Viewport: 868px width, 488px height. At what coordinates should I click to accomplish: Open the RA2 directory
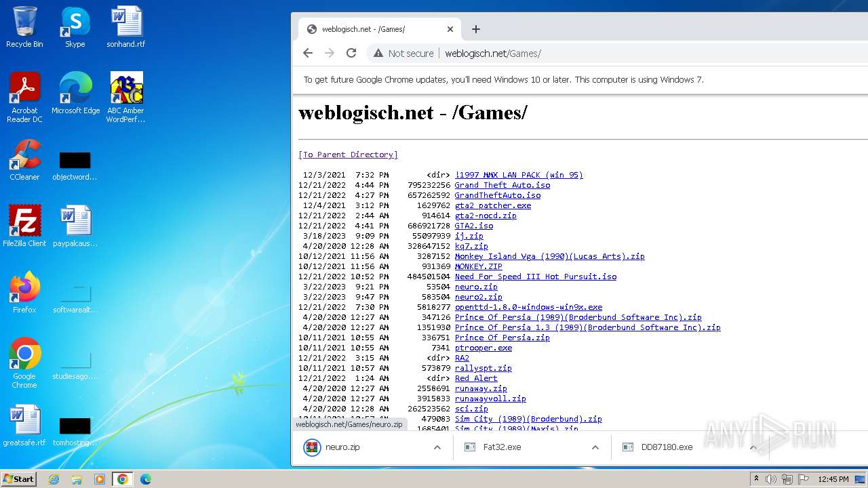pos(462,358)
